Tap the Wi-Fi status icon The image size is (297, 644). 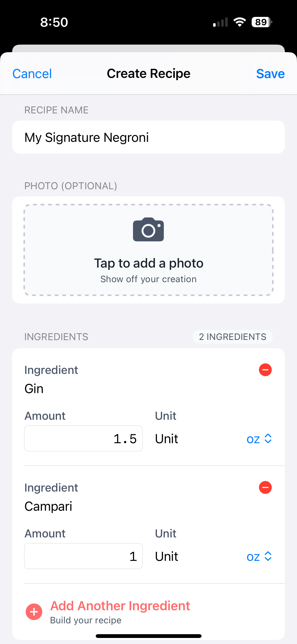[x=240, y=22]
